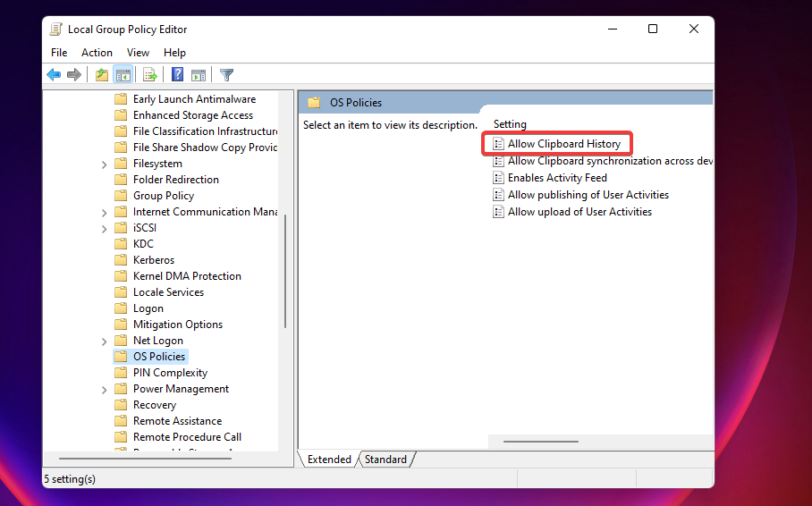Switch to the Standard tab

385,460
